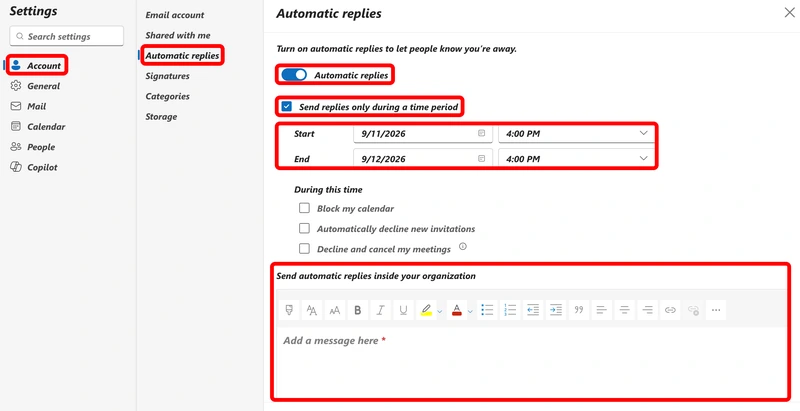Decrease indent in the message
The height and width of the screenshot is (411, 800).
533,310
